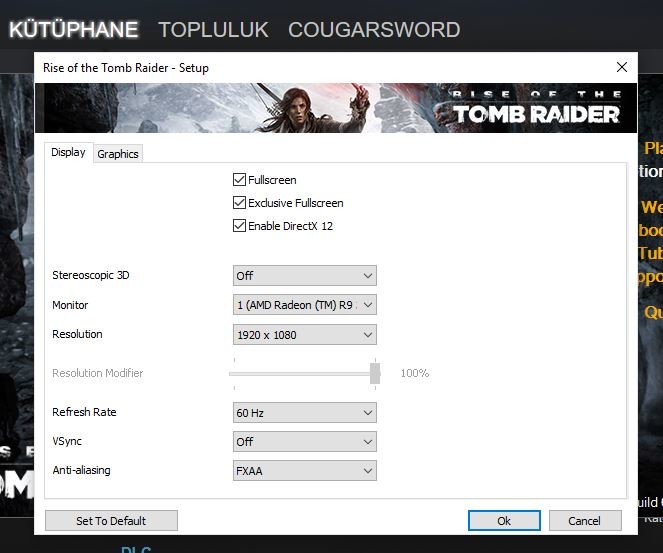This screenshot has width=663, height=553.
Task: Open the Stereoscopic 3D dropdown
Action: (304, 276)
